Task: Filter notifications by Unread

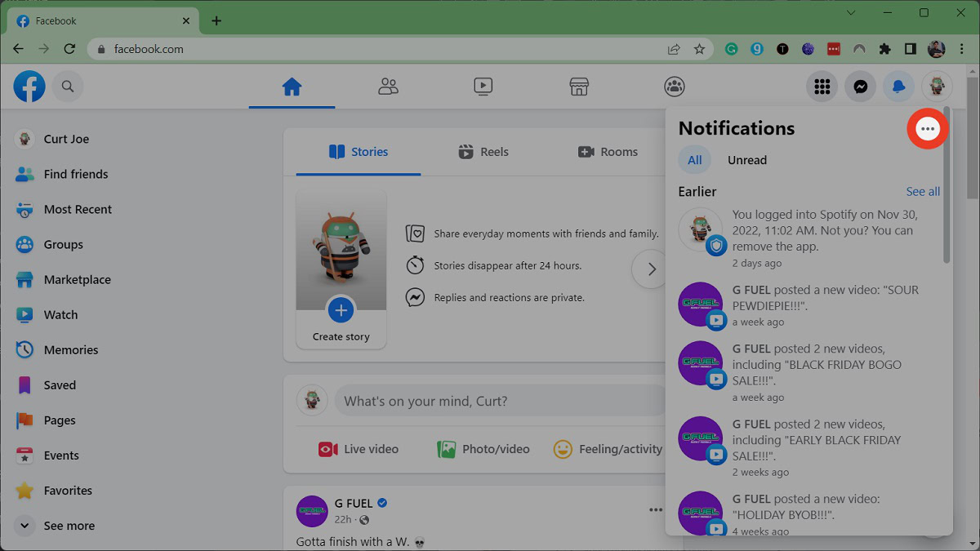Action: tap(746, 160)
